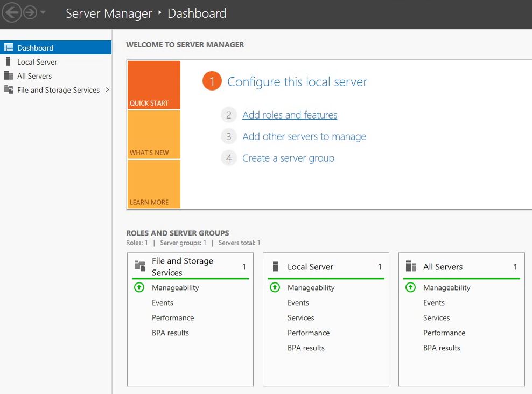
Task: Open Events on the Local Server tile
Action: coord(298,302)
